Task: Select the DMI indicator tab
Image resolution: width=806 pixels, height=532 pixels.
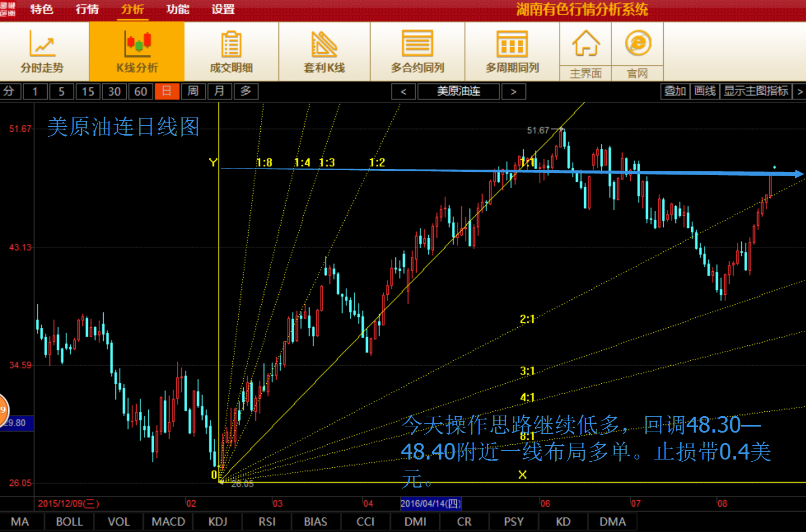Action: (x=415, y=522)
